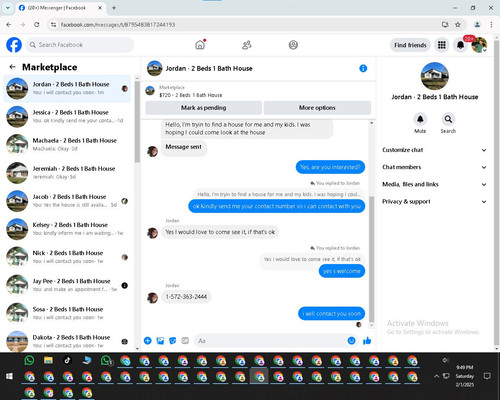Open Jay Pee - 2 Beds 1 Bath House chat

coord(67,285)
